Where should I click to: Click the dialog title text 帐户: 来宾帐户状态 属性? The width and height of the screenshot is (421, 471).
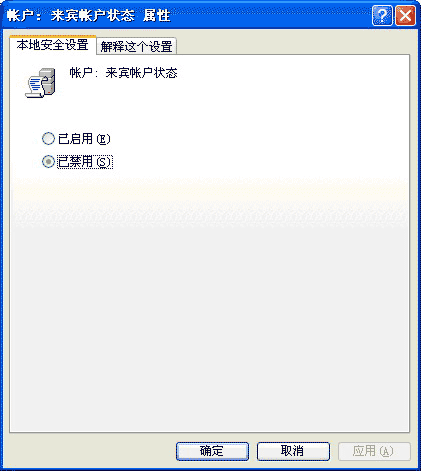click(x=89, y=16)
